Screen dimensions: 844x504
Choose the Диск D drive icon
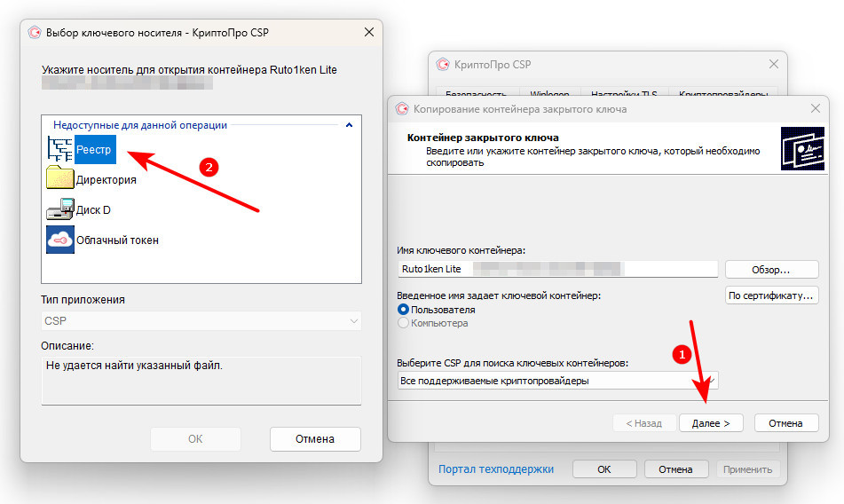pyautogui.click(x=60, y=210)
